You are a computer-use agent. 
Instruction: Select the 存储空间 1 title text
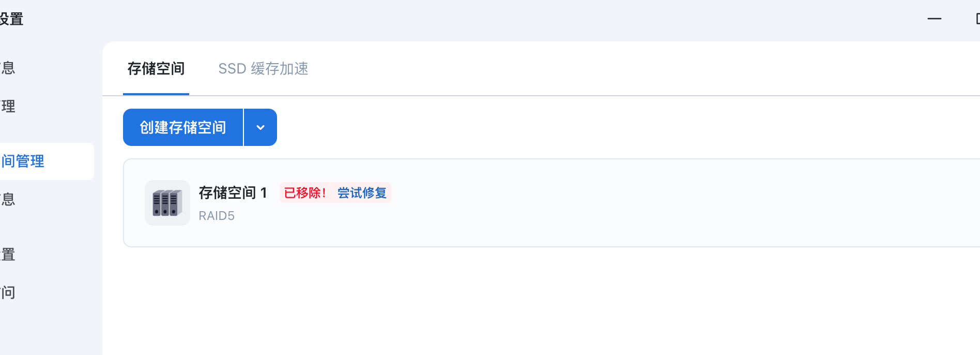point(233,193)
